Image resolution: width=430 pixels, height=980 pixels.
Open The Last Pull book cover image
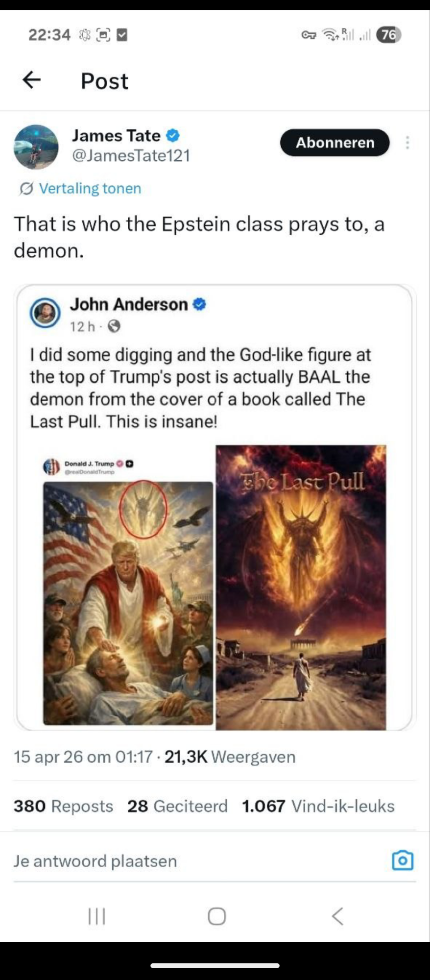(x=301, y=587)
